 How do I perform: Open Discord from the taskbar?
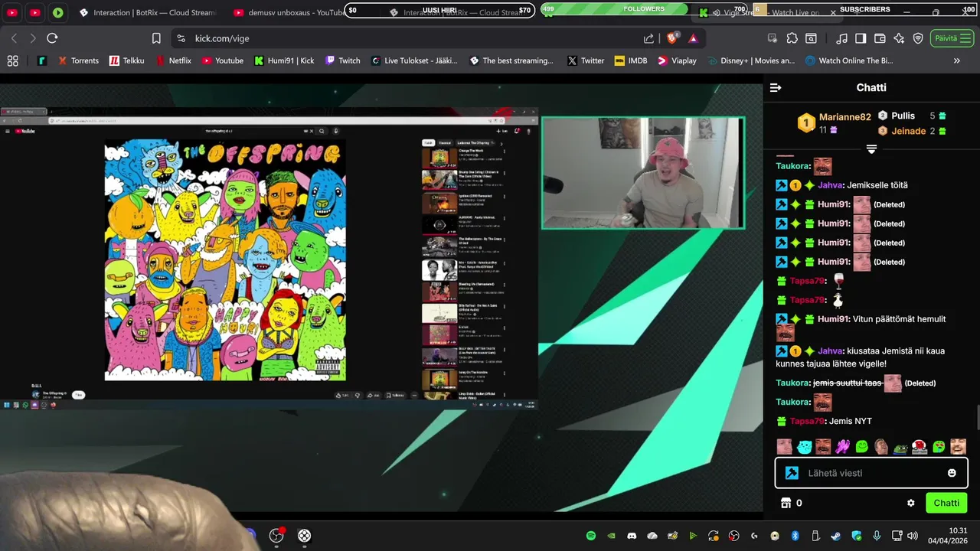coord(632,536)
